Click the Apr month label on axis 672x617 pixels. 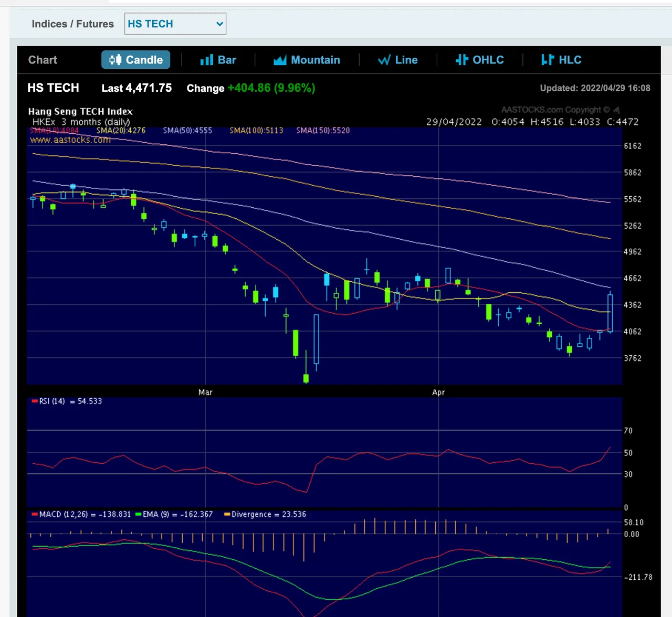point(438,392)
